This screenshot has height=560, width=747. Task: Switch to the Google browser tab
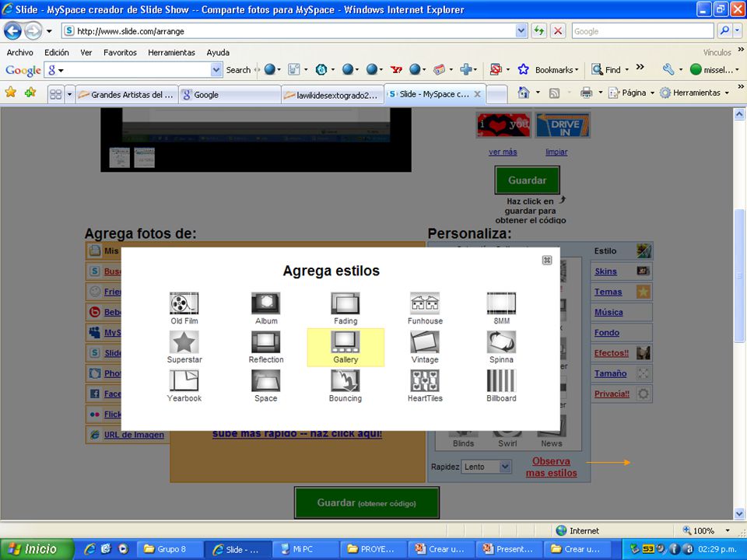coord(230,94)
